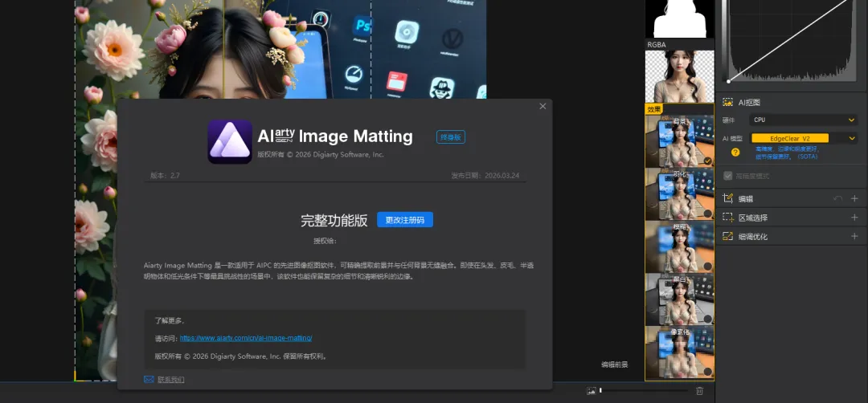Click the envelope icon beside 联系我们
The width and height of the screenshot is (868, 403).
(x=149, y=380)
